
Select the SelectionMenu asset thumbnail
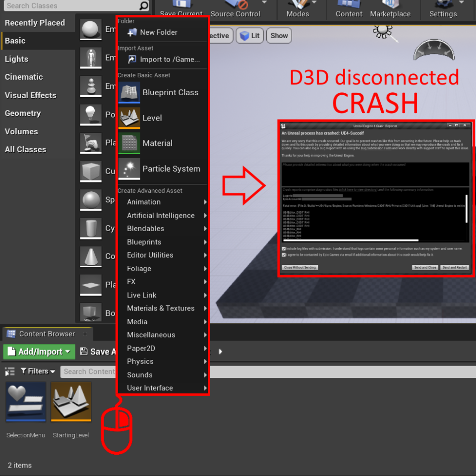[26, 402]
